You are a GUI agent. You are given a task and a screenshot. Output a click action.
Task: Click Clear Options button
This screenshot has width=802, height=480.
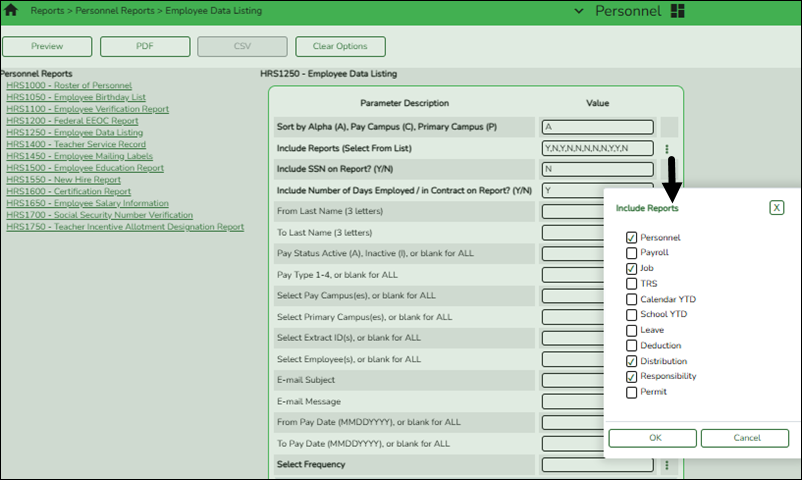pyautogui.click(x=340, y=47)
